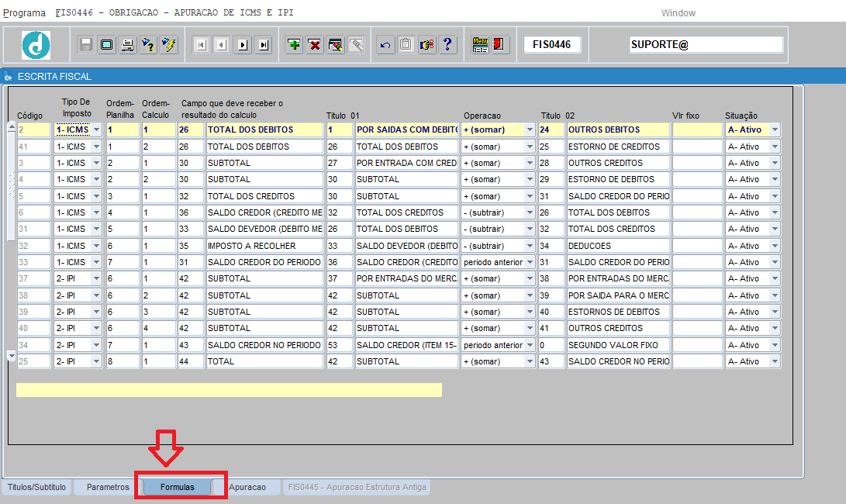846x504 pixels.
Task: Click 'IMPOSTO A RECOLHER' field
Action: (x=264, y=246)
